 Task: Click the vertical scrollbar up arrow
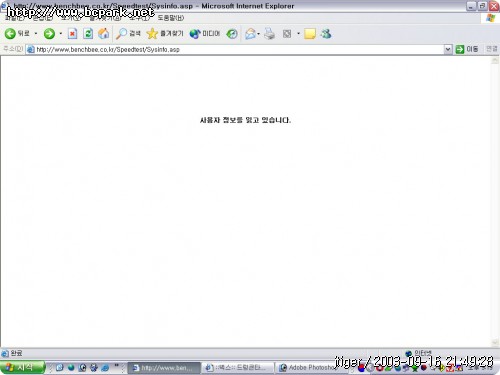coord(495,60)
